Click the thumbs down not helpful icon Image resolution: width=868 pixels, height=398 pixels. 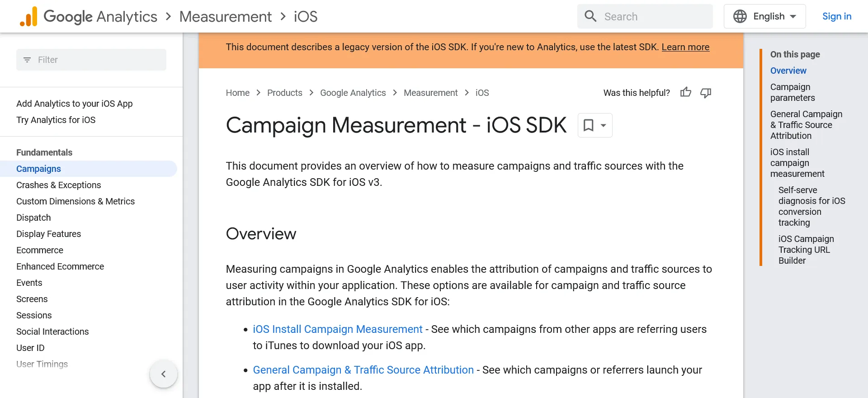tap(706, 93)
